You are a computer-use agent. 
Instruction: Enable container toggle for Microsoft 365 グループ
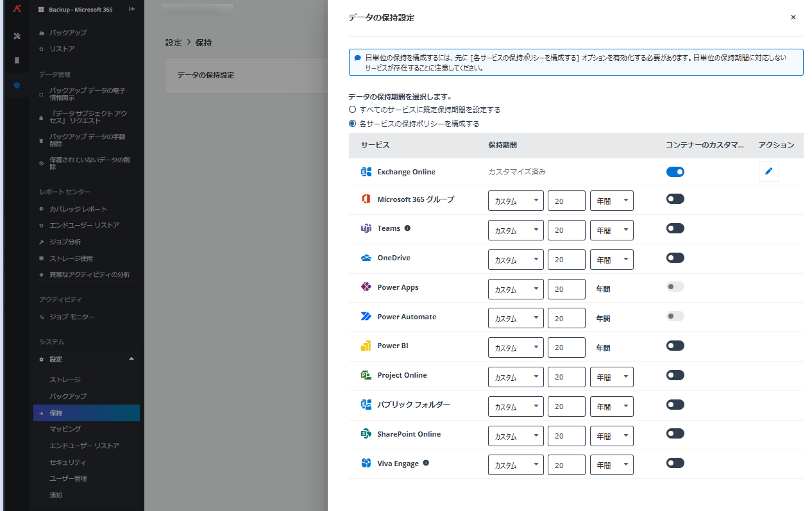(x=675, y=199)
